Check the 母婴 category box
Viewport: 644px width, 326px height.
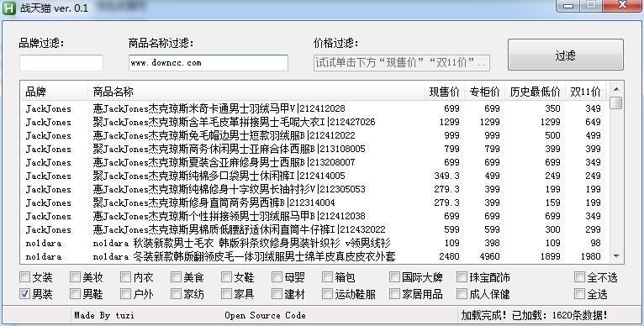tap(277, 277)
